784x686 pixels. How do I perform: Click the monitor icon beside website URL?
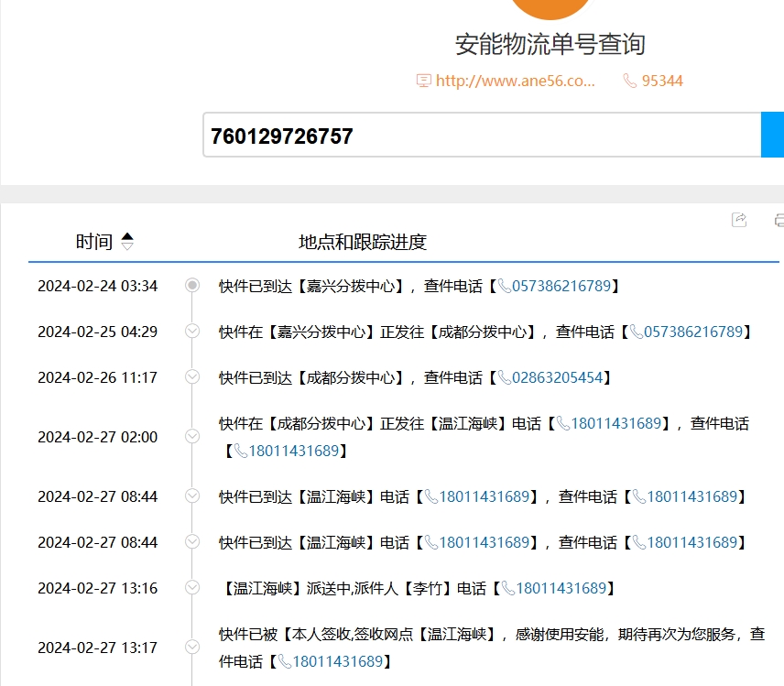click(x=423, y=81)
